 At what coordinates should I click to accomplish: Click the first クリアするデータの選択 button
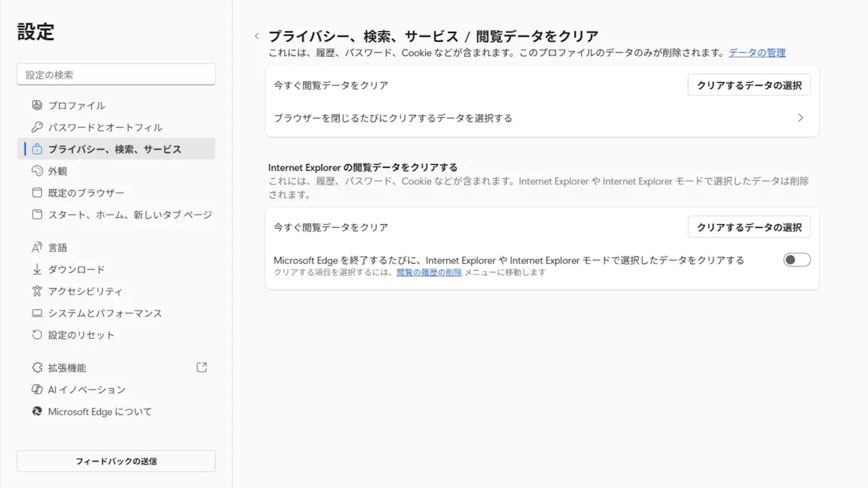(749, 85)
